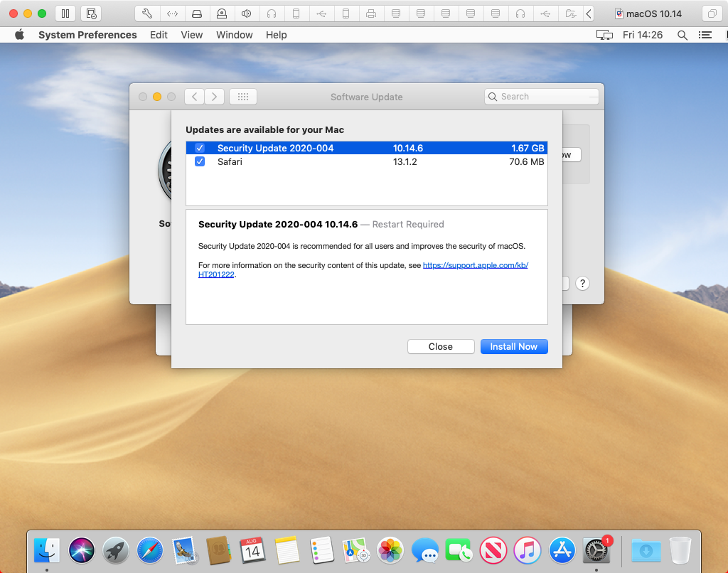Open FaceTime from the Dock
This screenshot has height=573, width=728.
(x=458, y=550)
